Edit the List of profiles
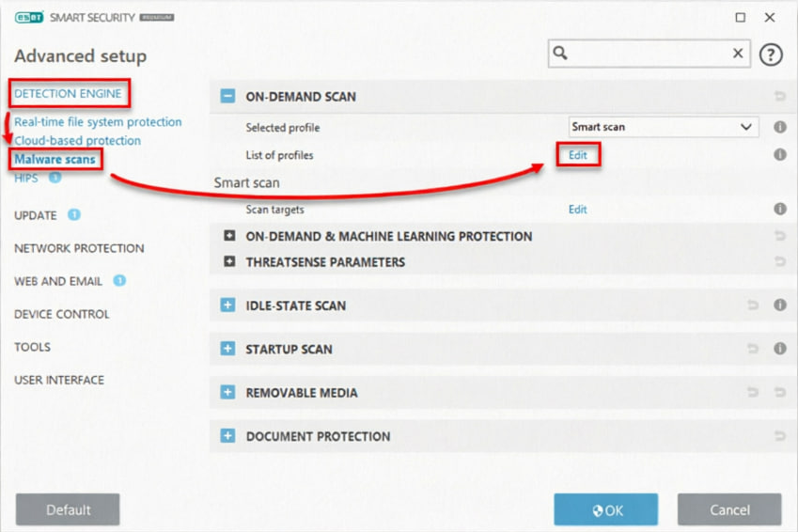Screen dimensions: 798x532 pyautogui.click(x=578, y=155)
